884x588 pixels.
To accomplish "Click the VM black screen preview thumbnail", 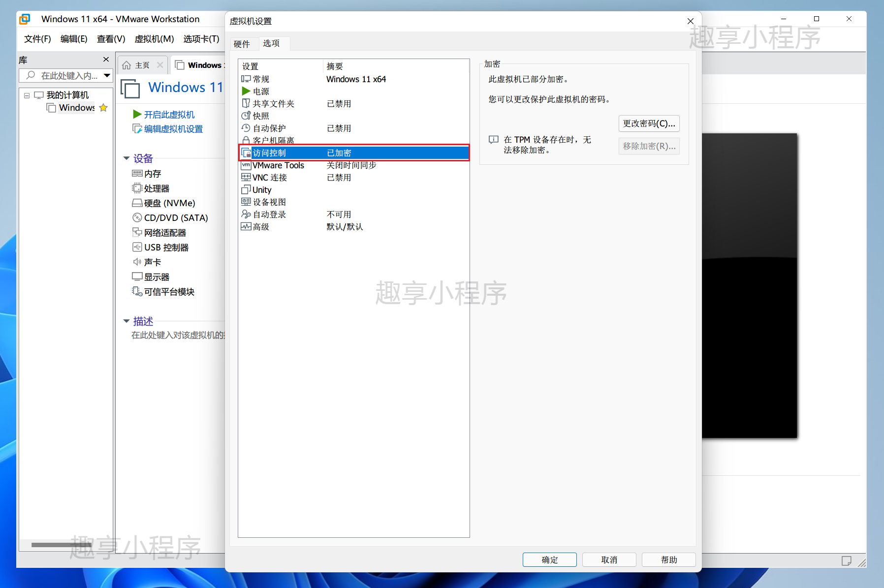I will point(749,286).
